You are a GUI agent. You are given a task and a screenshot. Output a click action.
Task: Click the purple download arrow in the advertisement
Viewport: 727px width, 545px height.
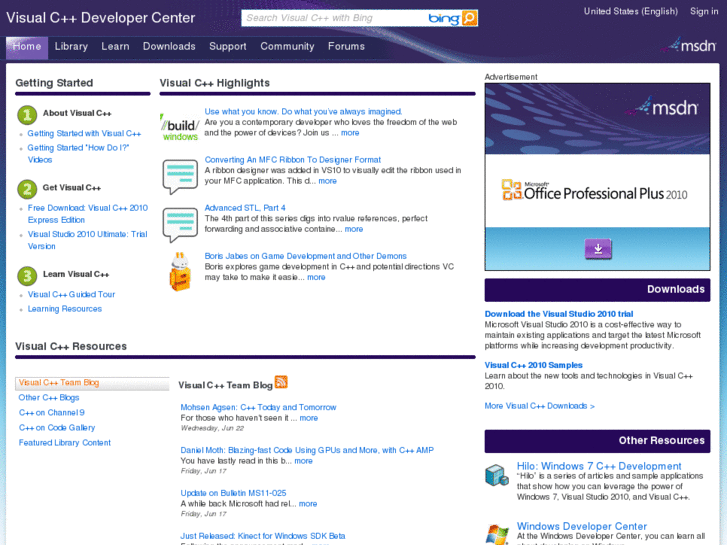598,249
